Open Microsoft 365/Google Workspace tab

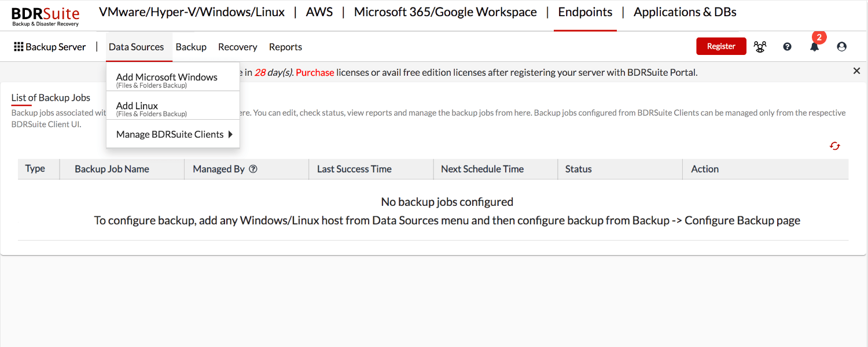click(446, 12)
